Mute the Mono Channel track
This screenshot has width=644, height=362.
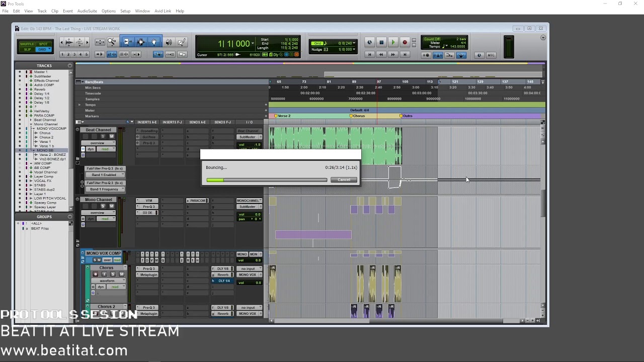click(x=112, y=206)
